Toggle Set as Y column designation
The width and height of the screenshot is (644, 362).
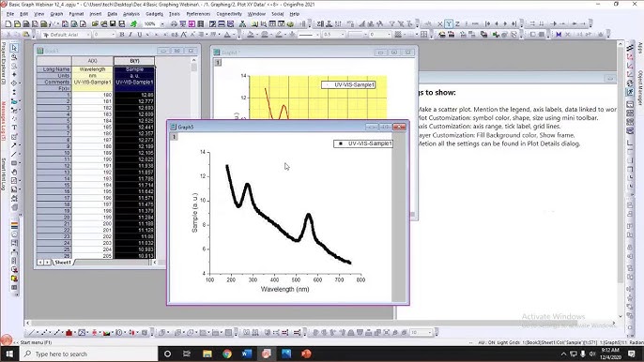[x=449, y=24]
